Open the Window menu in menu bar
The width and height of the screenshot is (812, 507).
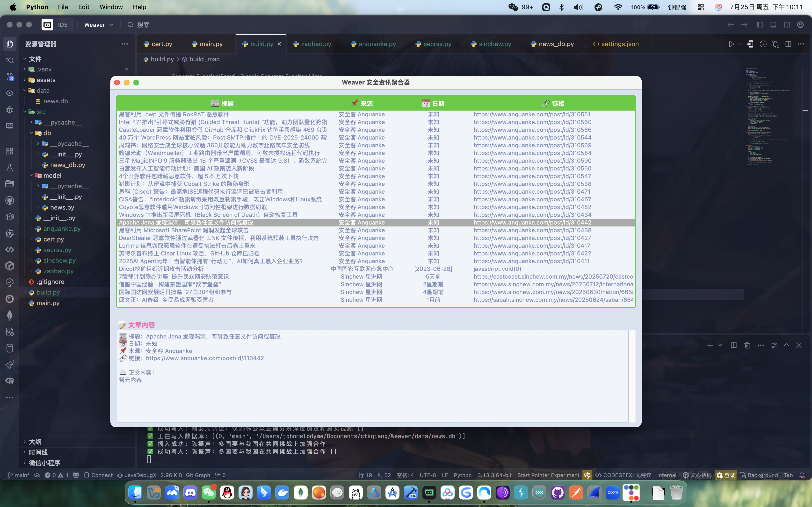tap(111, 7)
